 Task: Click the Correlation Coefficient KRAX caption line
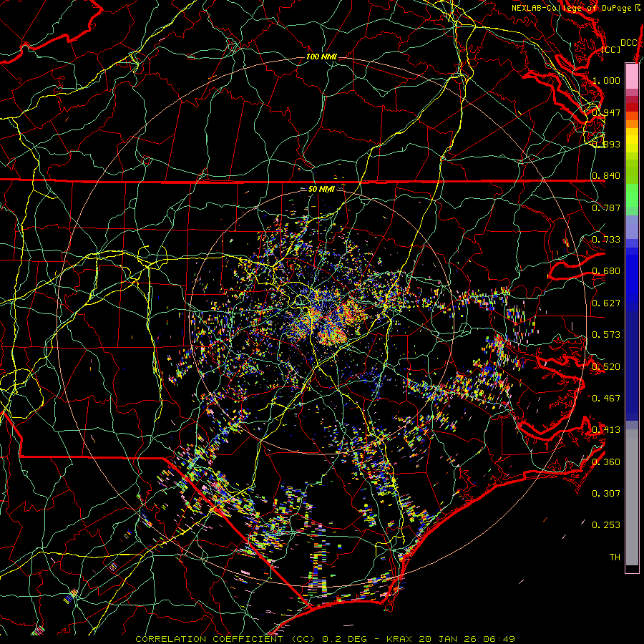(x=325, y=639)
